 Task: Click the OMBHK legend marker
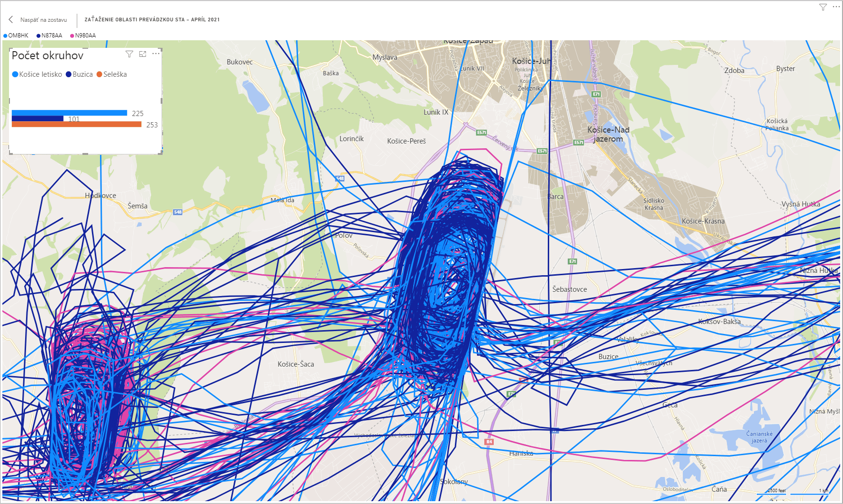click(x=6, y=36)
